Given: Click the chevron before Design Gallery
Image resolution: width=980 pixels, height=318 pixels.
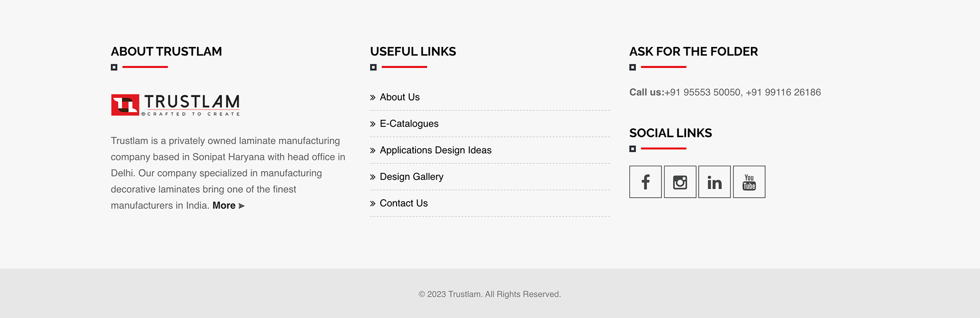Looking at the screenshot, I should tap(373, 177).
